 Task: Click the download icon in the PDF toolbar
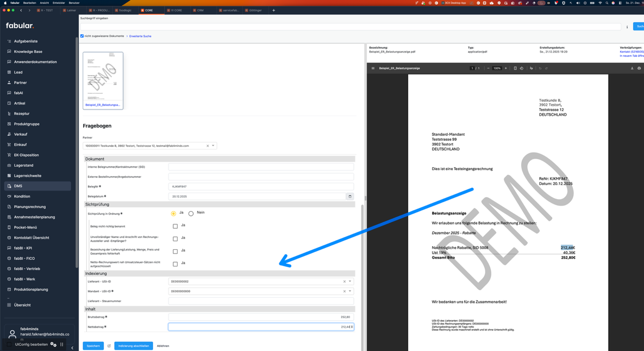632,68
